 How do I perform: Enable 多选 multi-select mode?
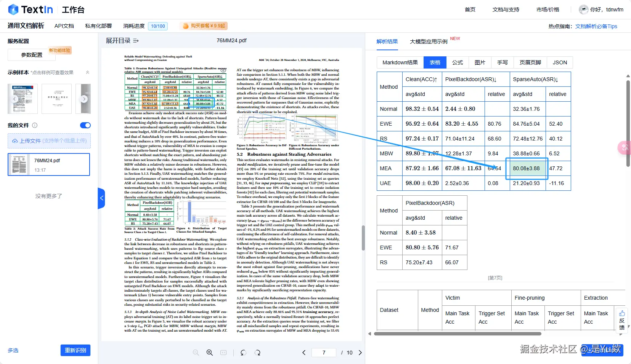(13, 350)
